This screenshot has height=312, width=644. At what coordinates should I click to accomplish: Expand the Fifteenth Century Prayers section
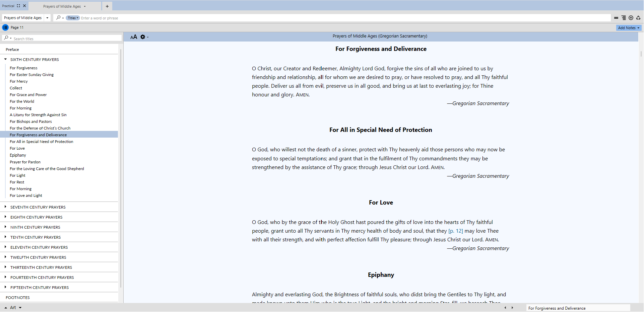[x=5, y=287]
